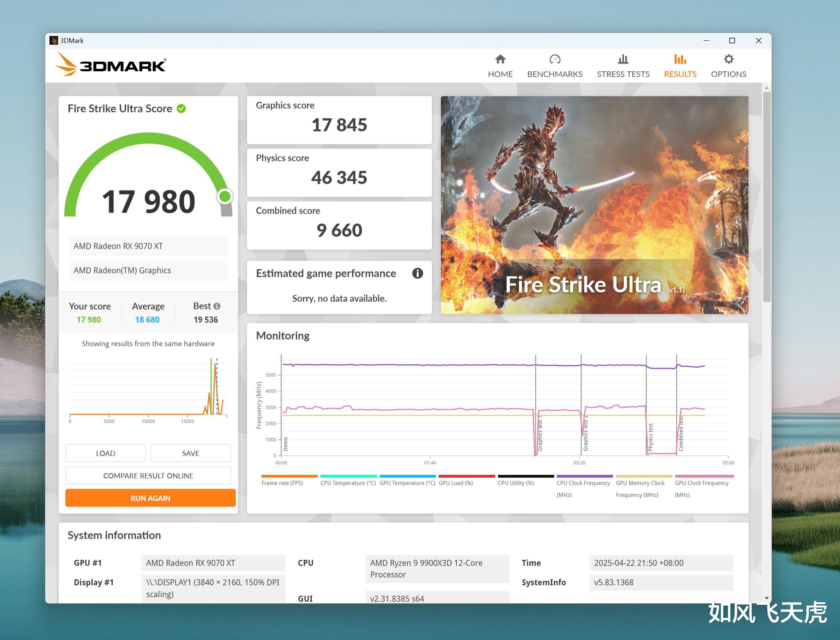
Task: Click the scrollbar down arrow
Action: click(x=766, y=599)
